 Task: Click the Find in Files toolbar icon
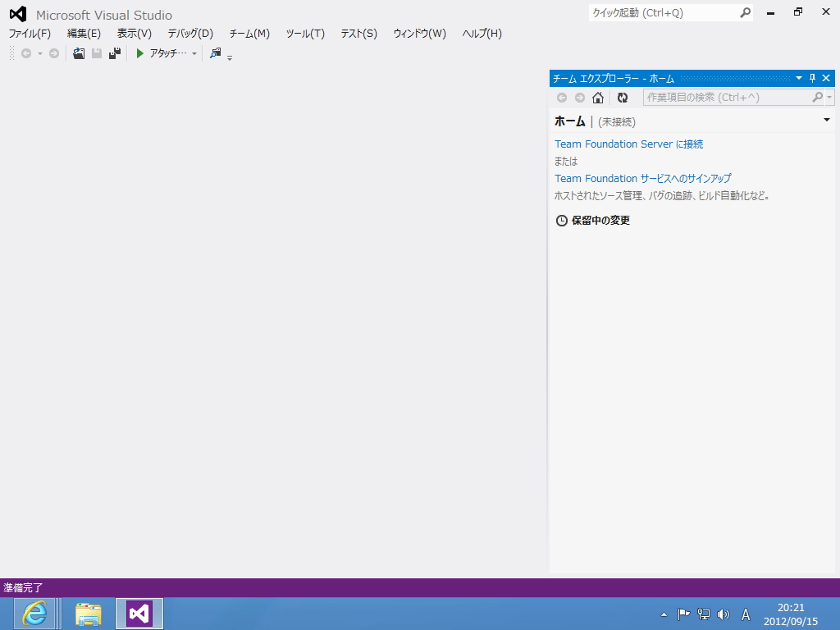pos(216,53)
